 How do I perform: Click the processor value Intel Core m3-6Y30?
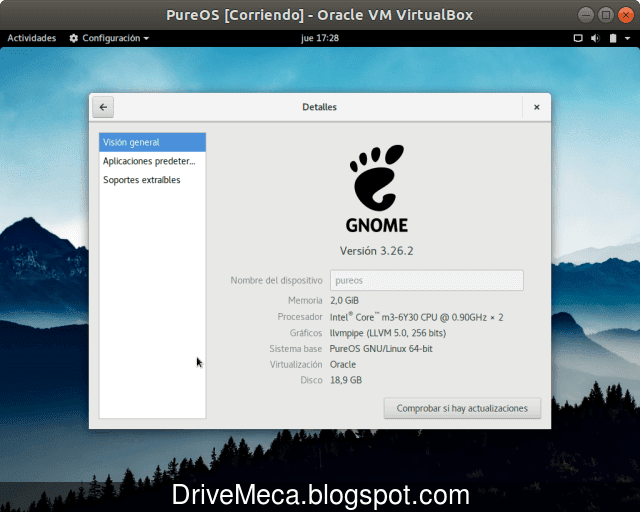416,317
